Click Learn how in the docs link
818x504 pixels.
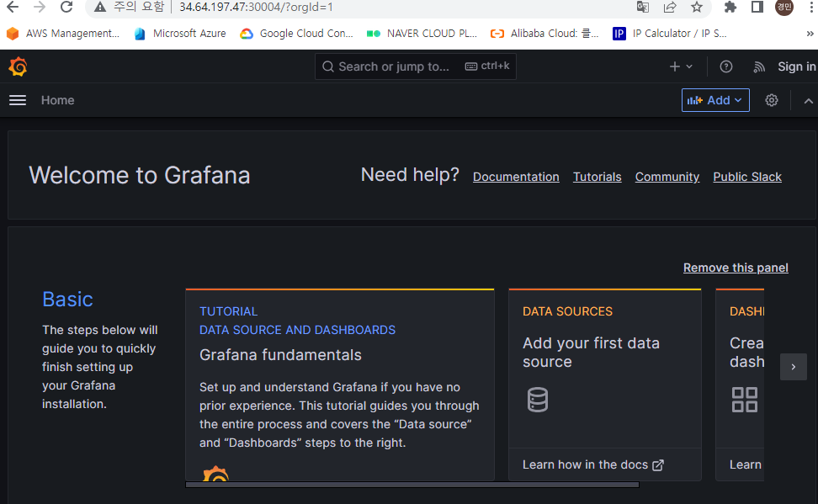593,464
